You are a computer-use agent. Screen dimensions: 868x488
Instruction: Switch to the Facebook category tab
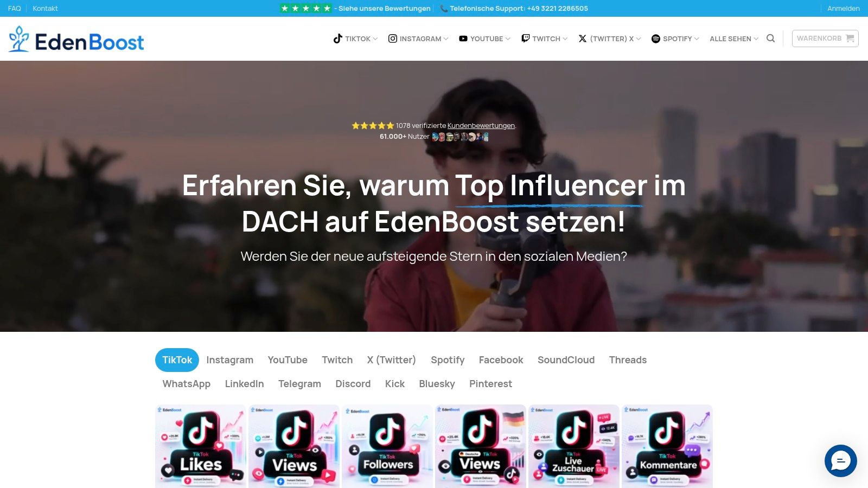(x=501, y=360)
